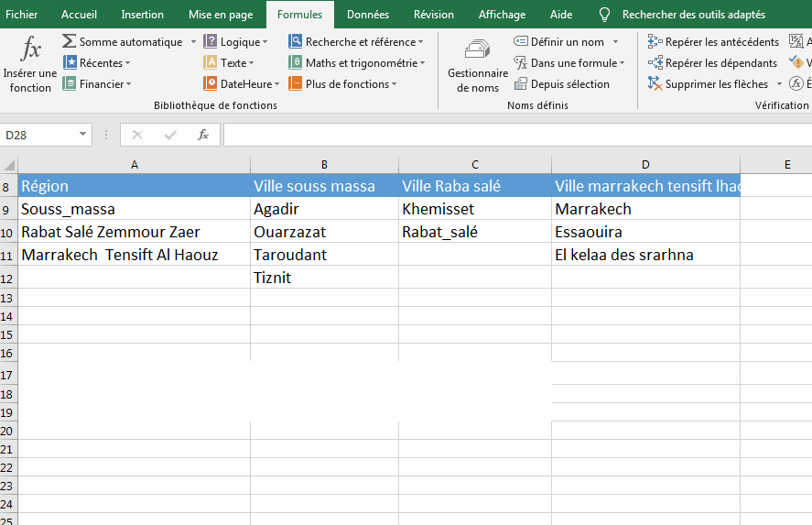Click the Insérer une fonction fx icon
This screenshot has height=525, width=812.
point(30,49)
